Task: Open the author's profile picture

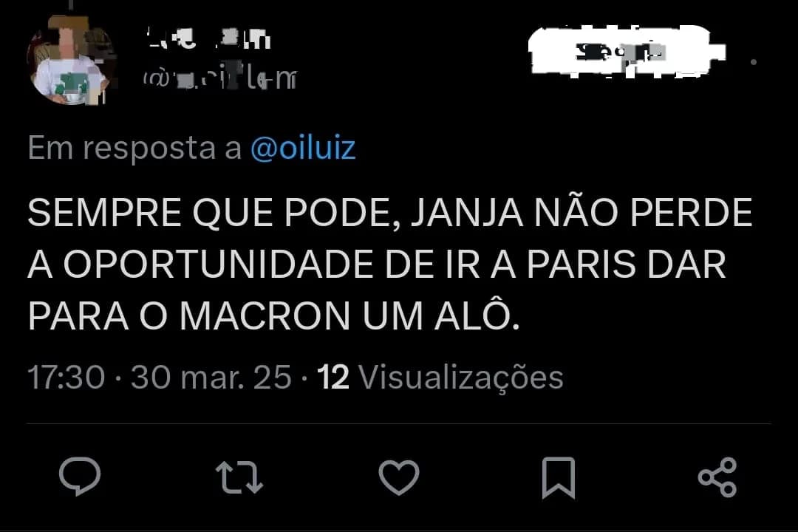Action: 70,61
